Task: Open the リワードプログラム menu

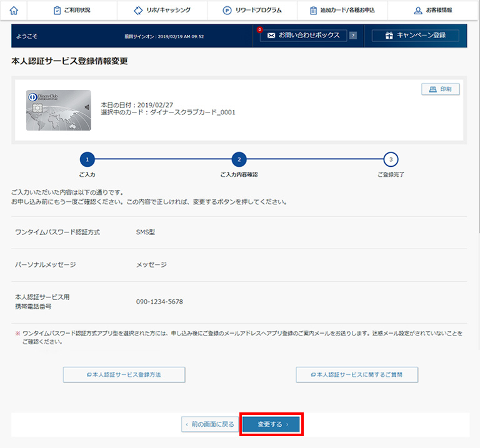Action: click(x=252, y=11)
